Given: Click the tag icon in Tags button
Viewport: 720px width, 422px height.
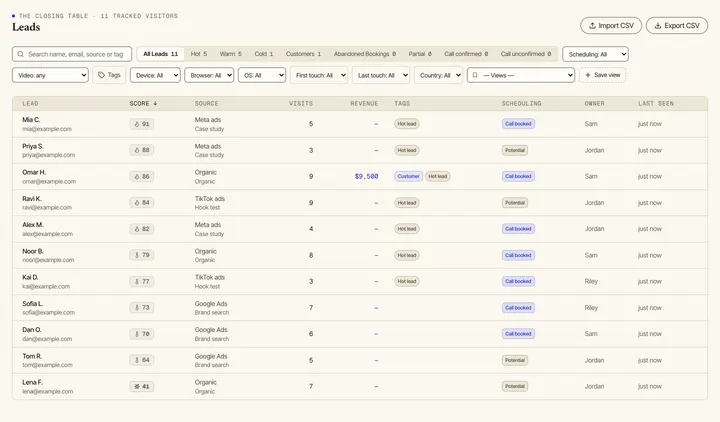Looking at the screenshot, I should point(101,75).
